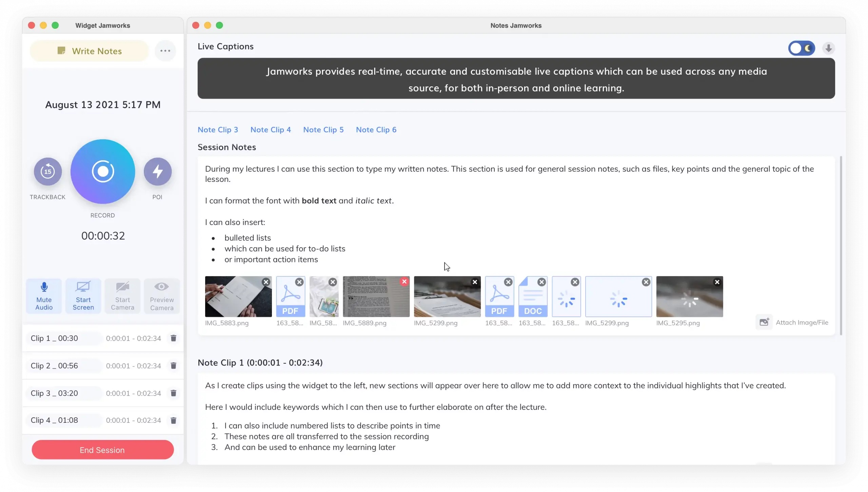
Task: Mark a POI with the lightning icon
Action: coord(158,171)
